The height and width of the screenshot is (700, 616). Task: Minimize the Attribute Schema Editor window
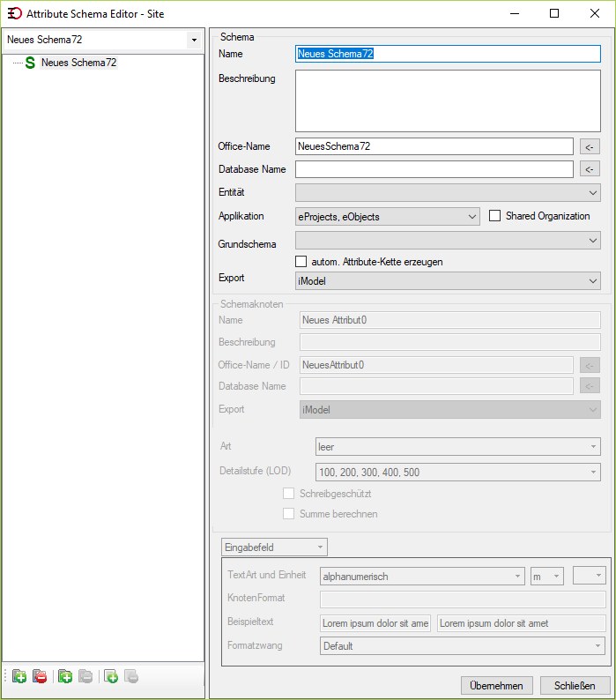pos(515,13)
